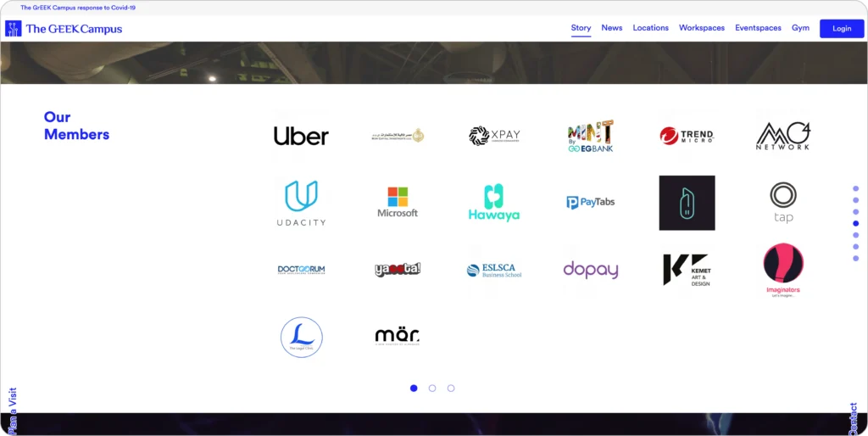Click the Trend Micro logo
This screenshot has height=436, width=868.
tap(687, 136)
